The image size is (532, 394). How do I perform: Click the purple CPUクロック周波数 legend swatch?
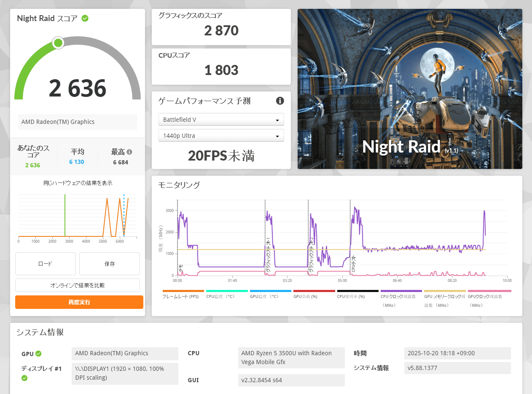coord(401,291)
